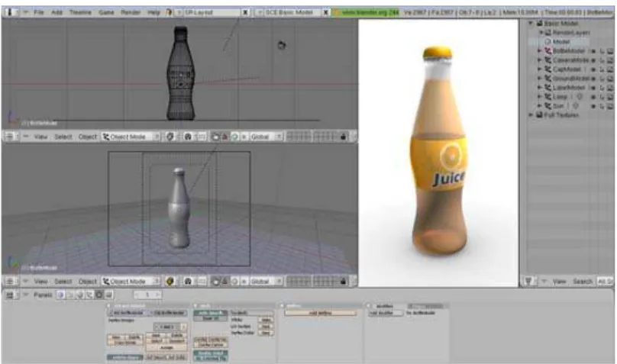Viewport: 617px width, 364px height.
Task: Select translate manipulator triangle in upper view header
Action: (x=225, y=137)
